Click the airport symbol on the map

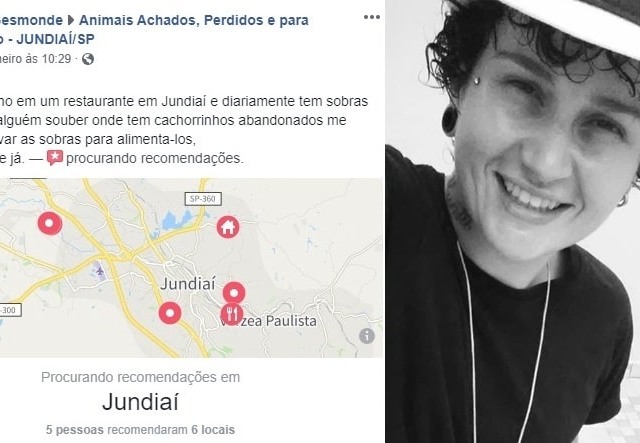[x=99, y=270]
